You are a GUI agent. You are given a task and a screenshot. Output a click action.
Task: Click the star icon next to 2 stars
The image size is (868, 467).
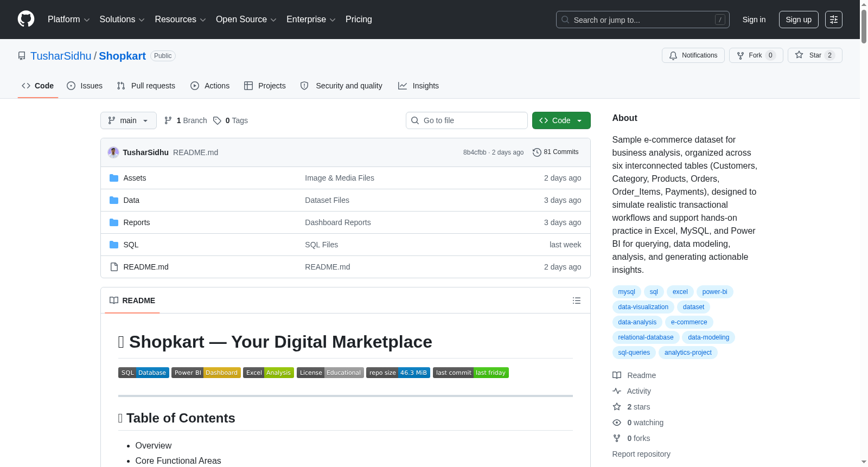click(x=617, y=407)
